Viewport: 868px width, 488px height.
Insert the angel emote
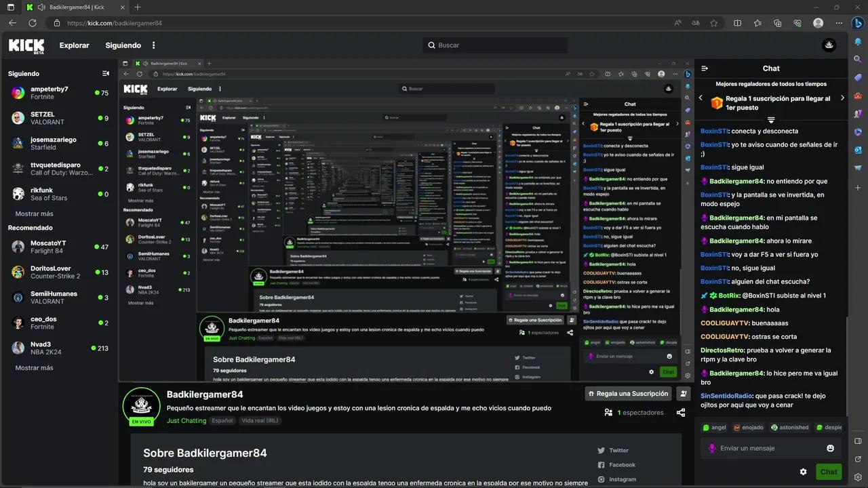coord(714,428)
